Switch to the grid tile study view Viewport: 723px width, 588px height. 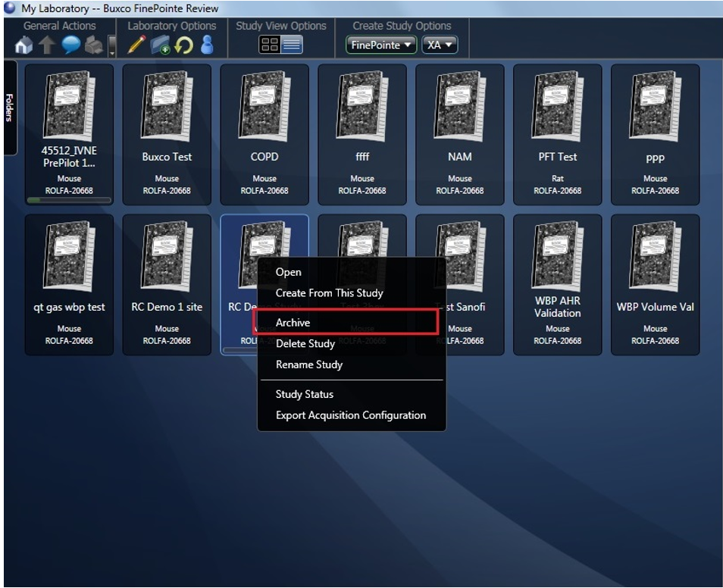click(x=270, y=45)
